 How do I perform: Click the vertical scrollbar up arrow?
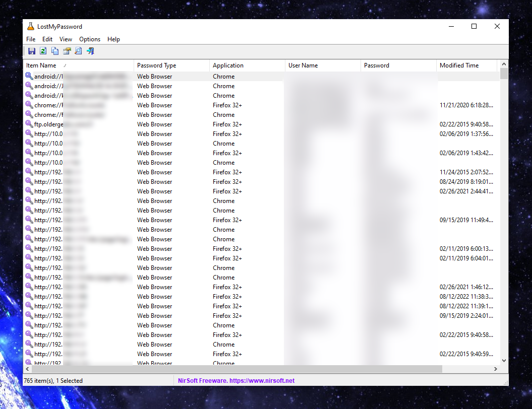click(x=504, y=64)
